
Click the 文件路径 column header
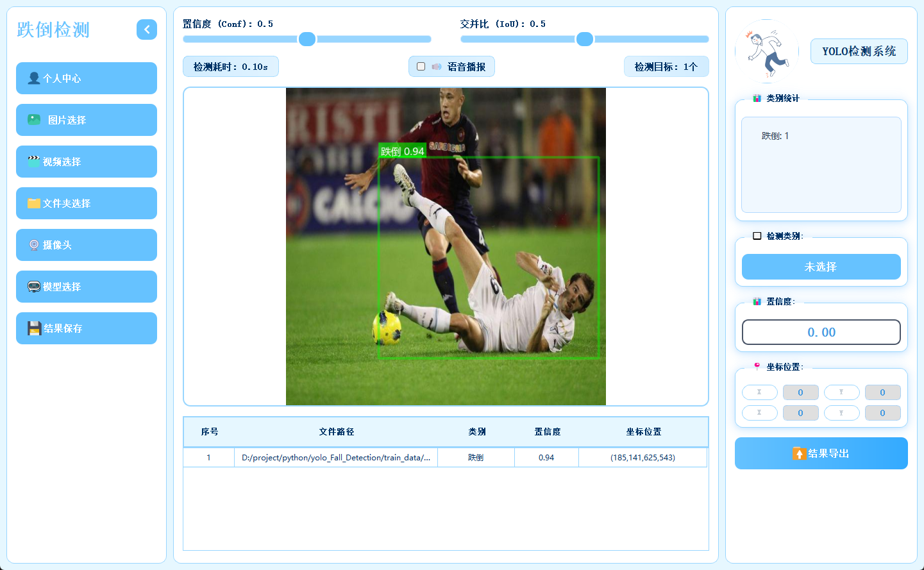(x=337, y=432)
